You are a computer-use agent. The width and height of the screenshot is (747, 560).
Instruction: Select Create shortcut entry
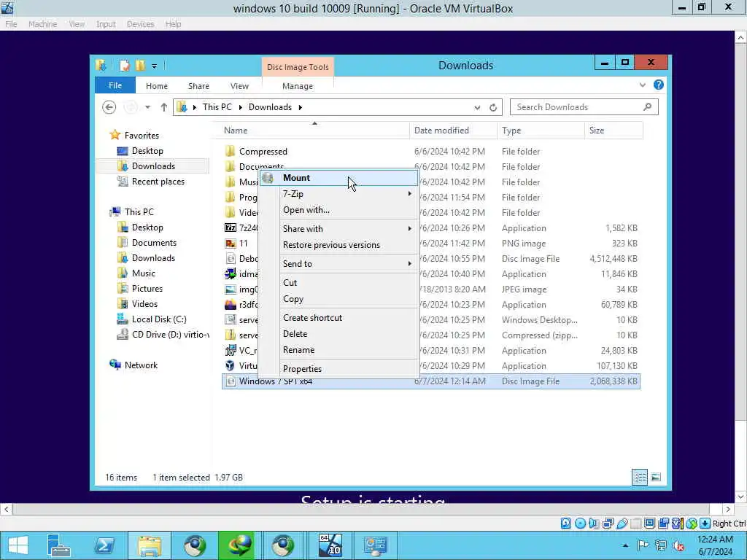coord(338,318)
